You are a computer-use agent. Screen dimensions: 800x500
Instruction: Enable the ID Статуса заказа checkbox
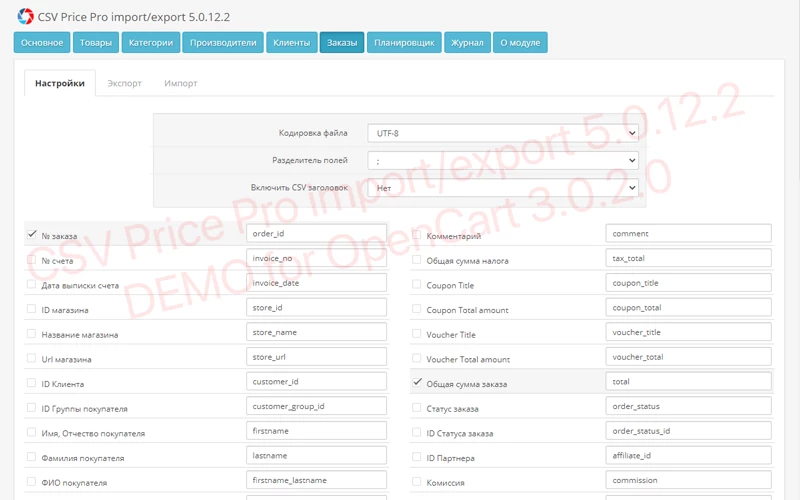[417, 432]
